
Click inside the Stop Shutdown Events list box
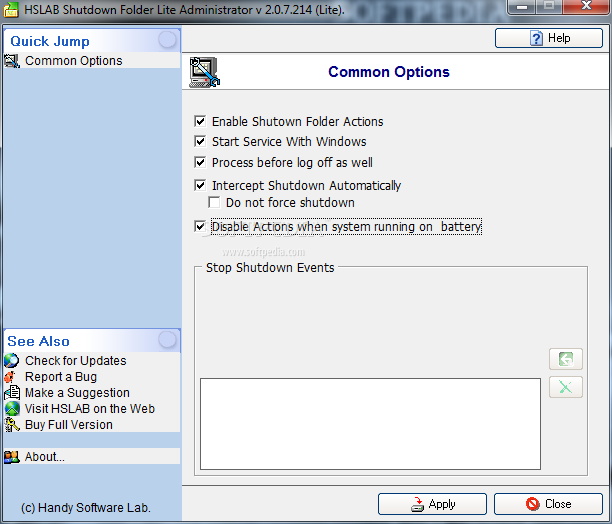click(x=370, y=424)
